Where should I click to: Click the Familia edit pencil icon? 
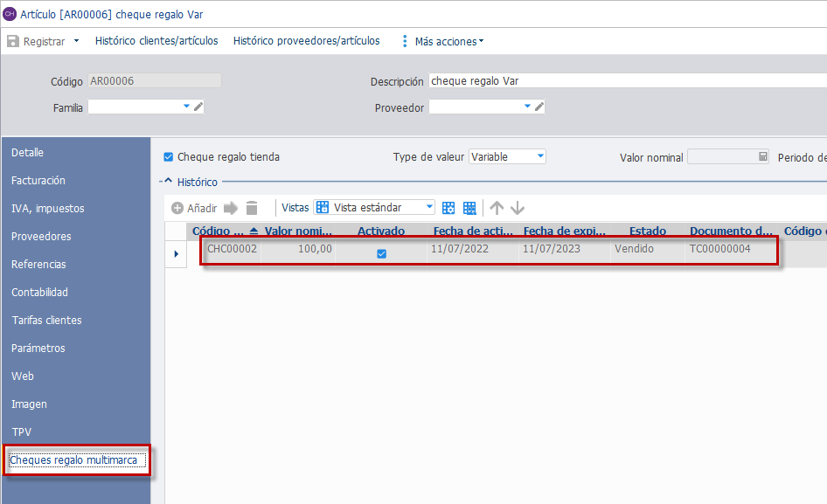pyautogui.click(x=198, y=107)
